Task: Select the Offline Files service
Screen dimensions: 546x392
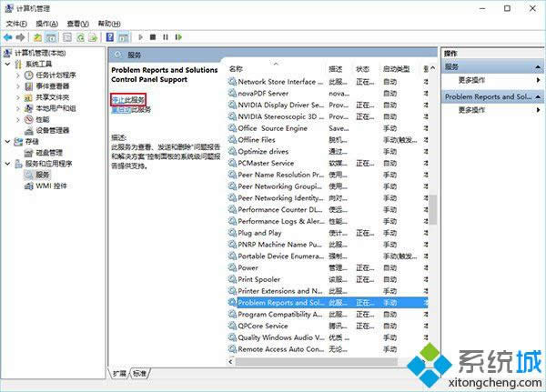Action: 328,140
